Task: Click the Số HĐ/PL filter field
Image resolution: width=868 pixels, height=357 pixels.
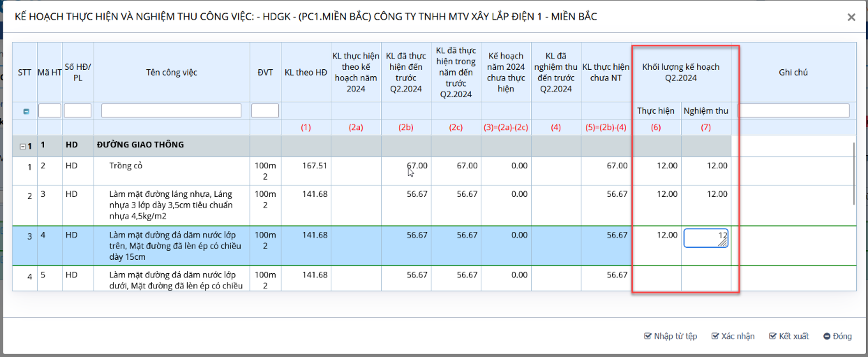Action: click(x=77, y=111)
